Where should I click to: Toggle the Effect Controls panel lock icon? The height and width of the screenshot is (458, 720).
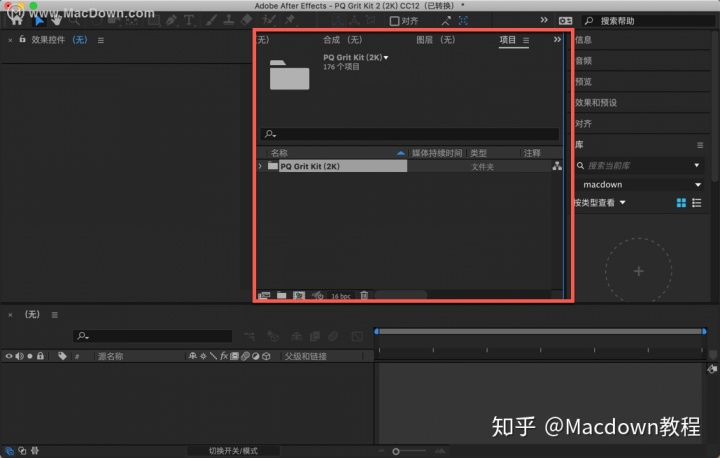[x=22, y=40]
